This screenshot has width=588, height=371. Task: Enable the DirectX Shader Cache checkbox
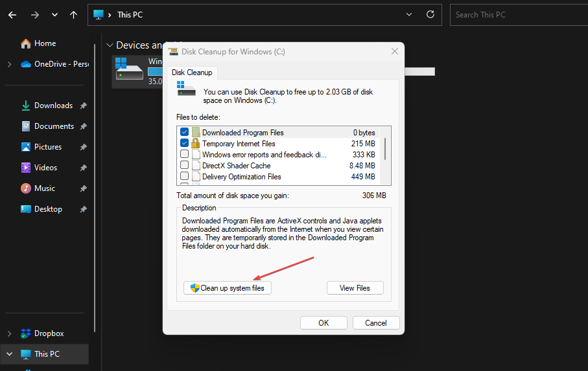click(185, 166)
